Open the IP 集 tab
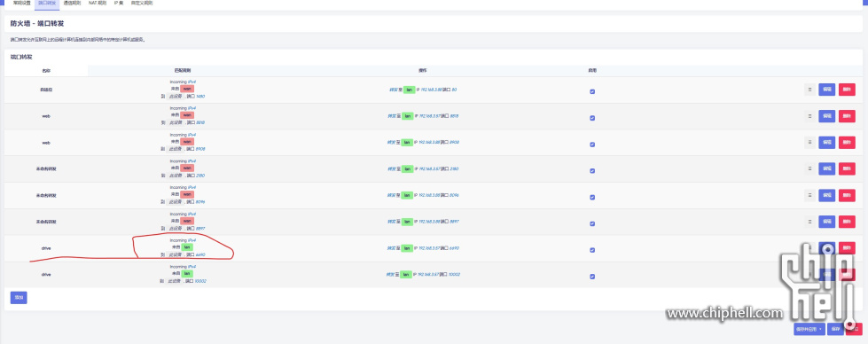Image resolution: width=868 pixels, height=344 pixels. (119, 4)
